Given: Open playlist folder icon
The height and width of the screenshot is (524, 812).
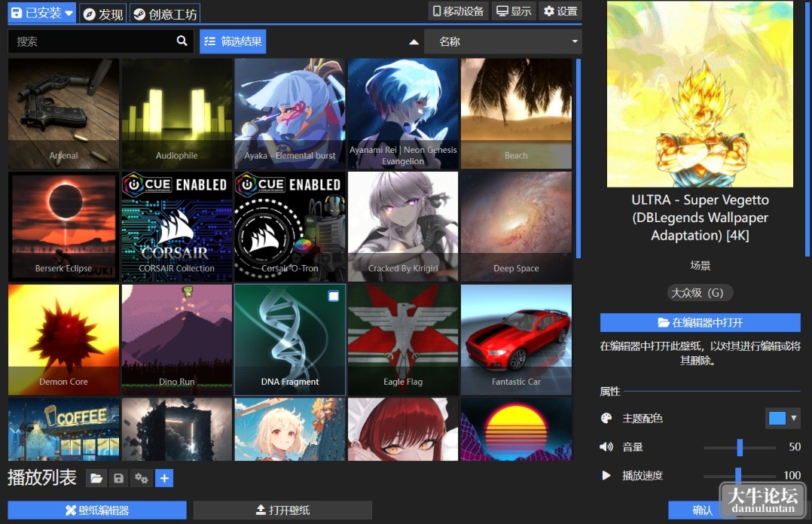Looking at the screenshot, I should click(96, 478).
